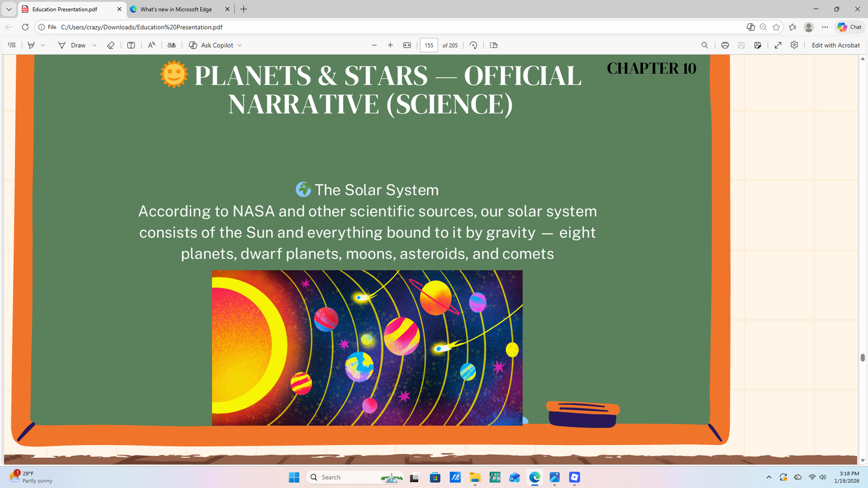Expand the highlight color dropdown arrow
The height and width of the screenshot is (488, 868).
point(43,45)
